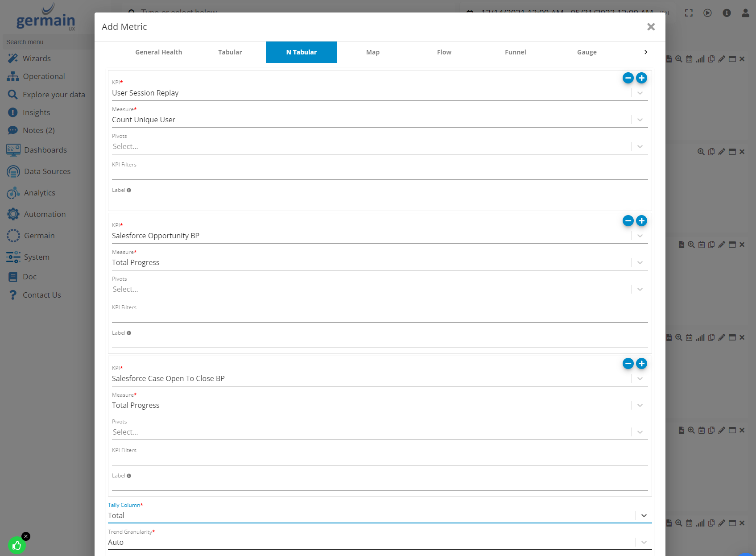756x556 pixels.
Task: Add KPI block after User Session Replay
Action: pyautogui.click(x=641, y=78)
